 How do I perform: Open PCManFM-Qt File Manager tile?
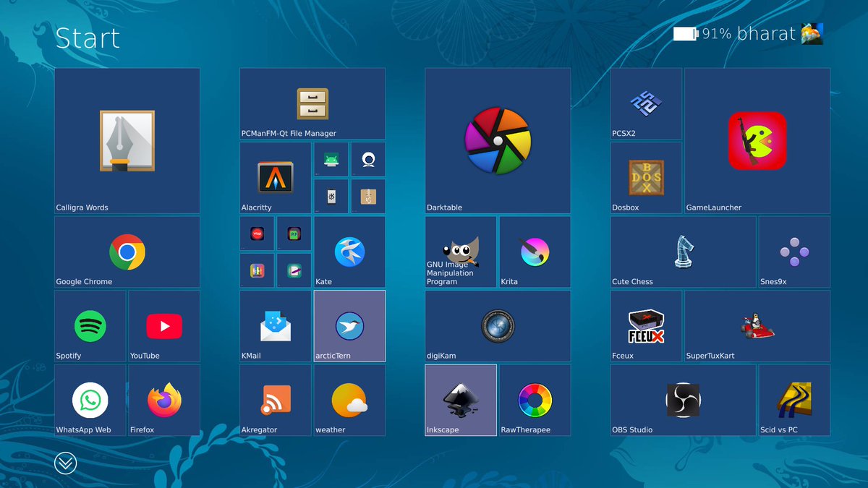(x=312, y=103)
